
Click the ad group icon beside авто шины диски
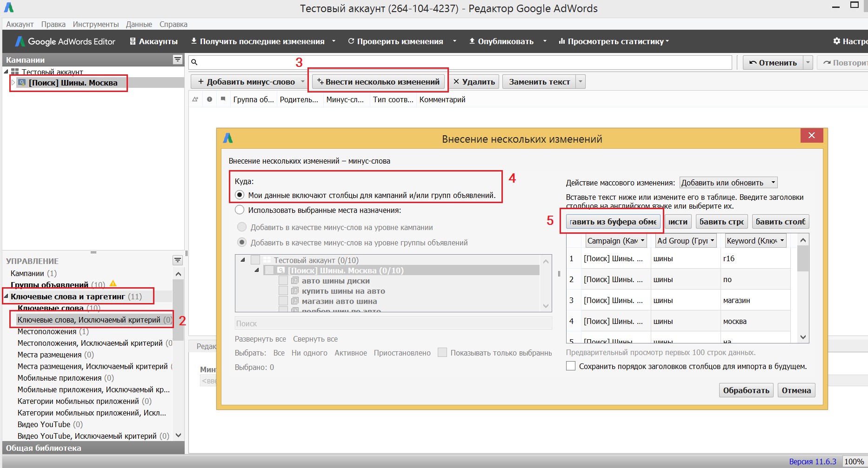pos(295,281)
